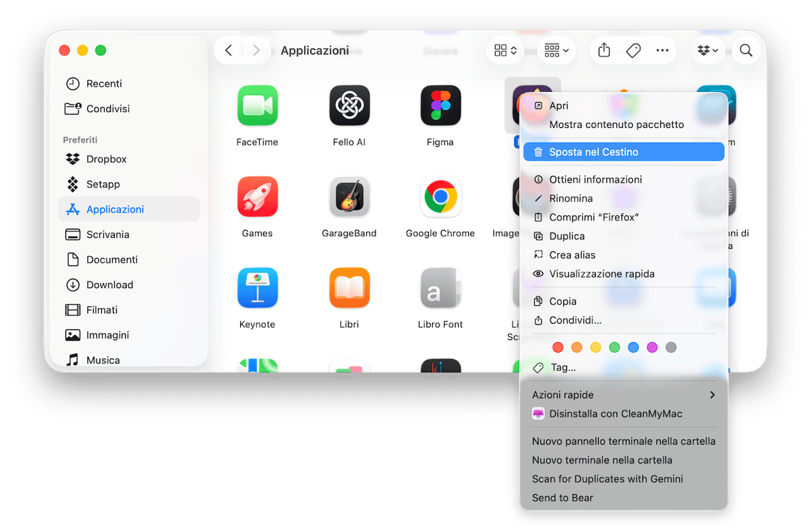The height and width of the screenshot is (532, 811).
Task: Choose Copia from the context menu
Action: coord(624,301)
